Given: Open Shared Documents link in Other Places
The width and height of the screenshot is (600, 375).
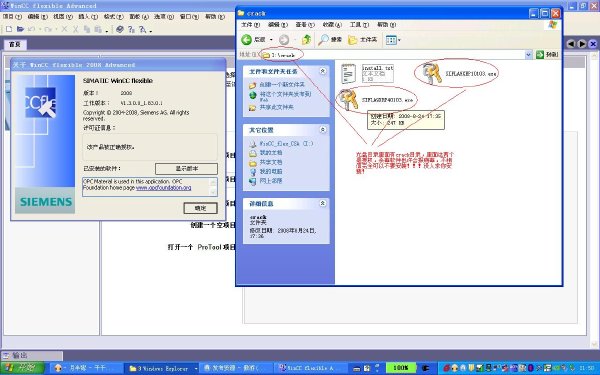Looking at the screenshot, I should pyautogui.click(x=271, y=162).
